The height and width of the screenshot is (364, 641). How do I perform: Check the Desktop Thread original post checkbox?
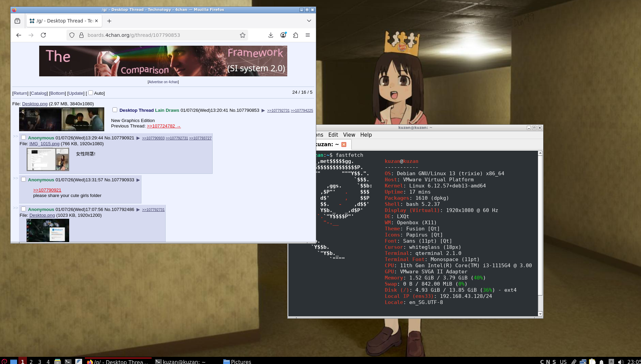[115, 110]
